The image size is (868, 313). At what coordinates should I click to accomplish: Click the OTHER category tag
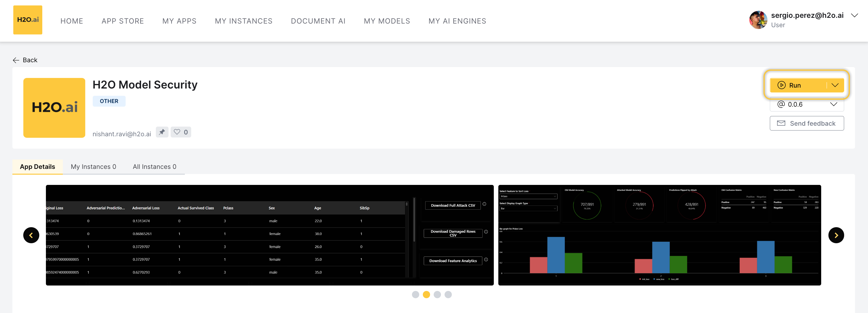(109, 101)
